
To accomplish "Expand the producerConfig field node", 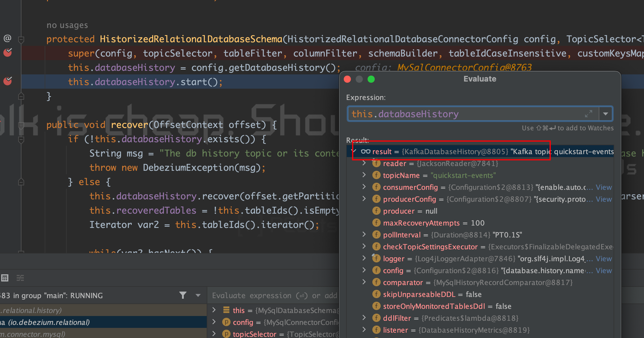I will (364, 199).
